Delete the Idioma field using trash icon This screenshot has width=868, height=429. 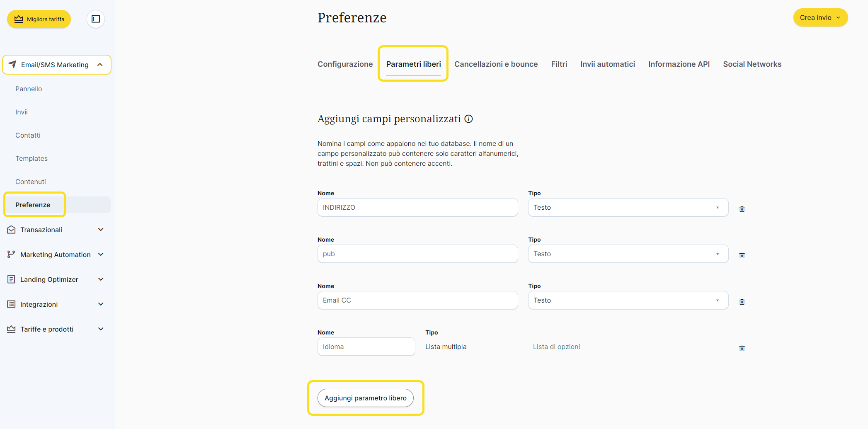click(x=742, y=348)
